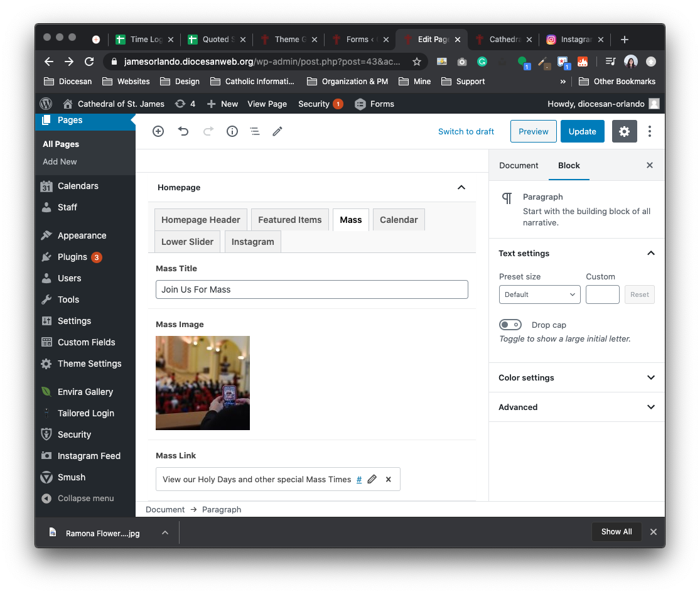Click the Undo arrow in editor toolbar
This screenshot has height=594, width=700.
pyautogui.click(x=183, y=131)
